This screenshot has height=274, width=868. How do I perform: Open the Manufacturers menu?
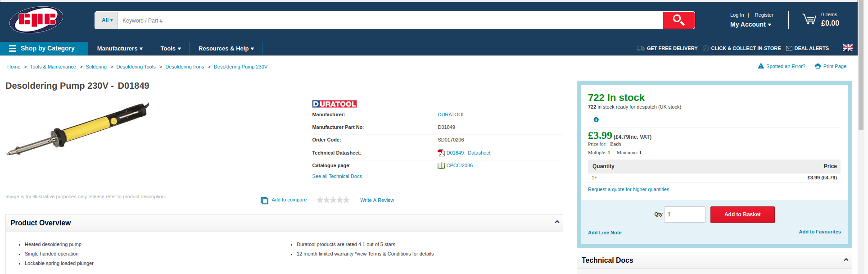point(120,48)
